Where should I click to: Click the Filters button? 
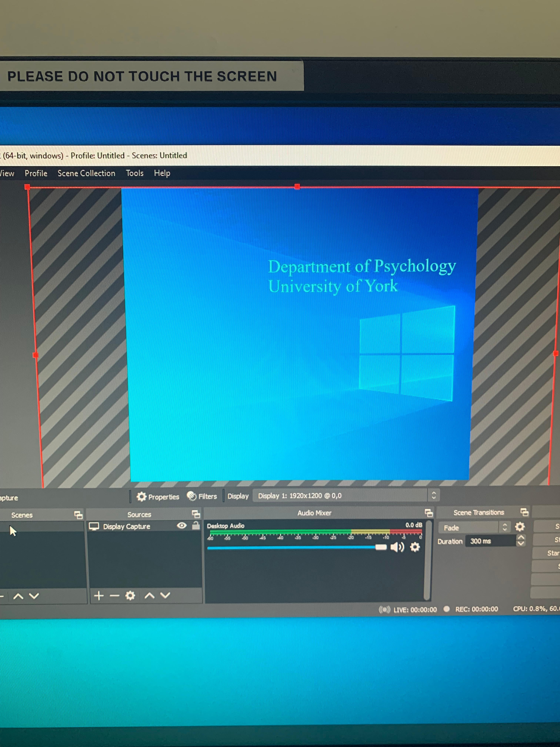click(202, 496)
